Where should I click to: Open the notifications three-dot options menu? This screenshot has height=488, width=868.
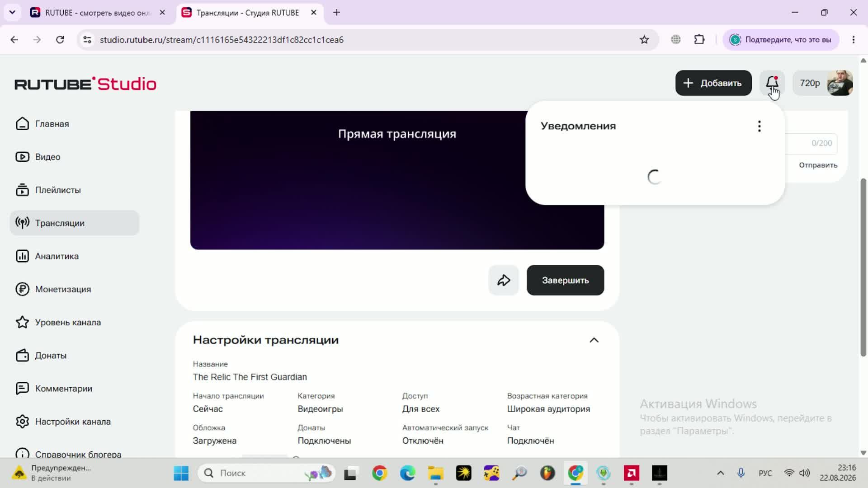(759, 126)
